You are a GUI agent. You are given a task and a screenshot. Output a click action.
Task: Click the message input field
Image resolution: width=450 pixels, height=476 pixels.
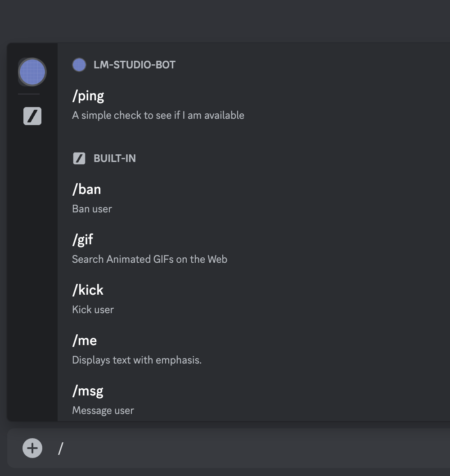pos(225,448)
